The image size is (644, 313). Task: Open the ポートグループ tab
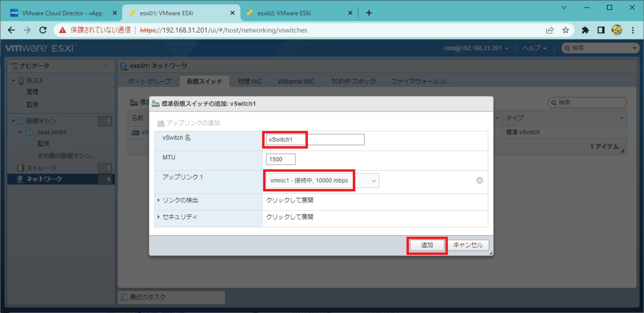coord(149,81)
